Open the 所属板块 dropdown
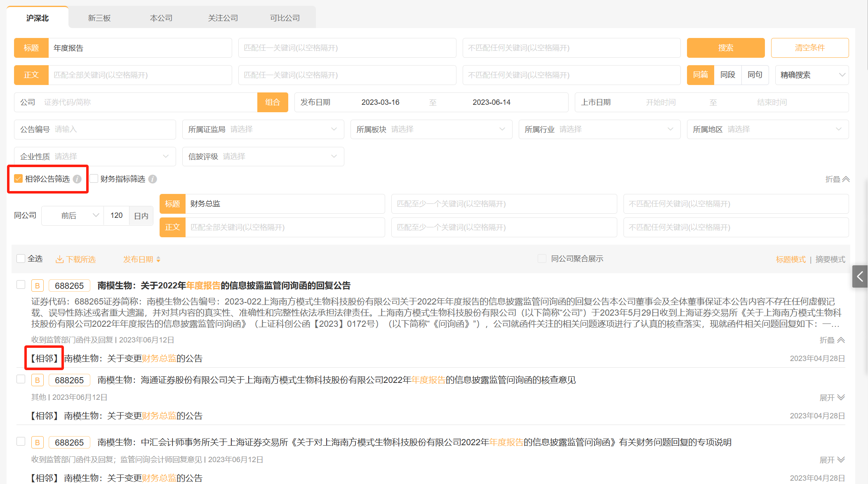Screen dimensions: 868x484 tap(431, 130)
